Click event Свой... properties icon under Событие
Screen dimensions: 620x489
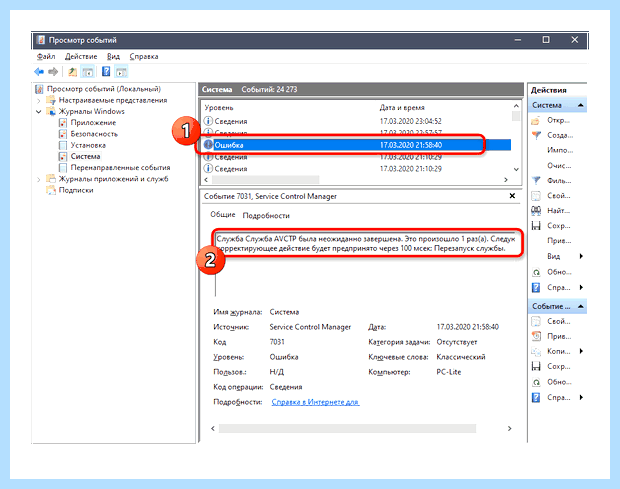tap(536, 321)
